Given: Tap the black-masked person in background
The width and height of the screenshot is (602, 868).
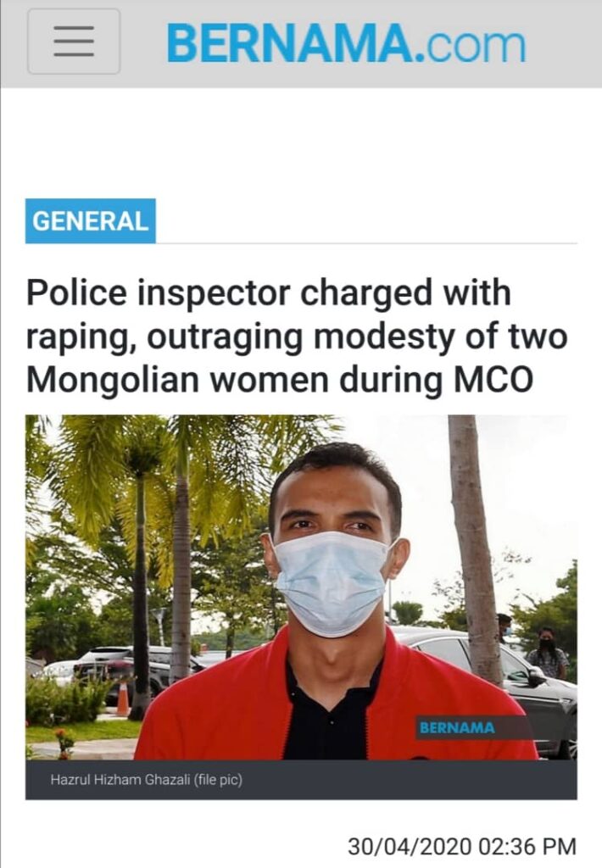Looking at the screenshot, I should [x=547, y=654].
